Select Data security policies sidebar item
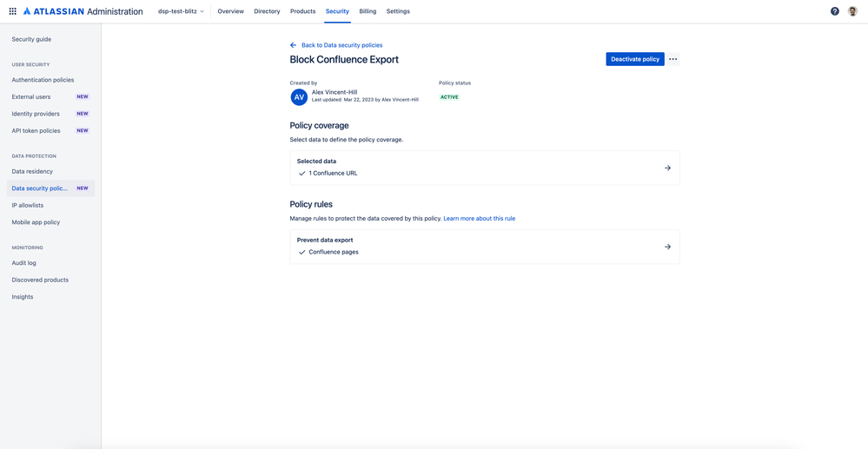 pyautogui.click(x=50, y=188)
